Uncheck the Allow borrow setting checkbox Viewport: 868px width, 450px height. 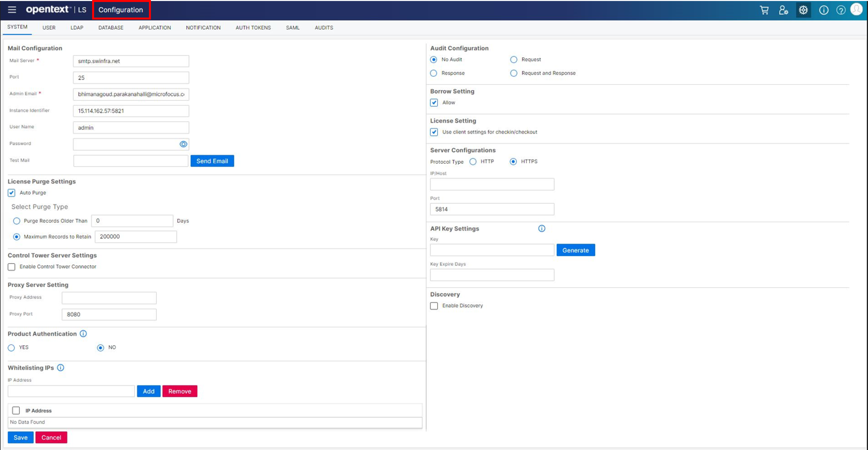pyautogui.click(x=434, y=103)
